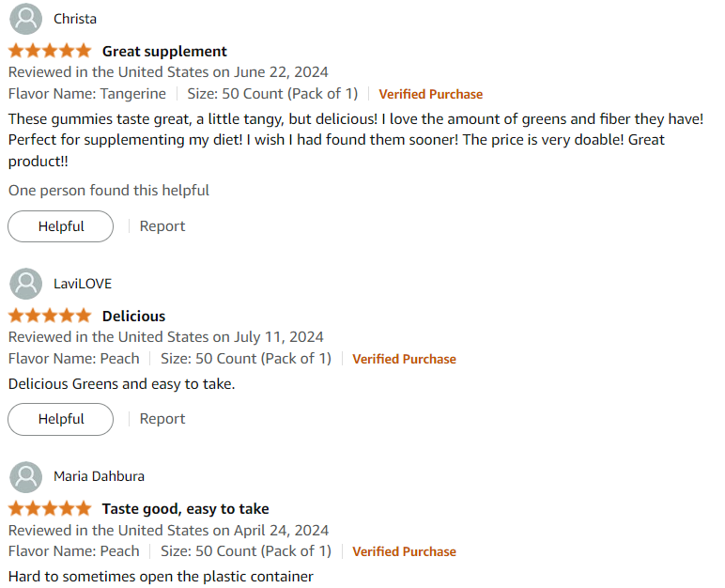Screen dimensions: 725x588
Task: Mark LaviLOVE's review as Helpful
Action: 60,419
